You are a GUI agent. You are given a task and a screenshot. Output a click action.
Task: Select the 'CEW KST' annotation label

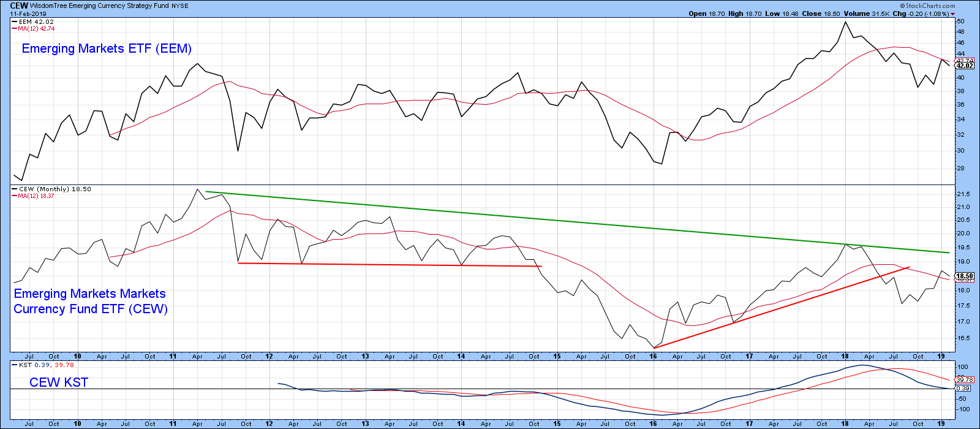tap(59, 382)
